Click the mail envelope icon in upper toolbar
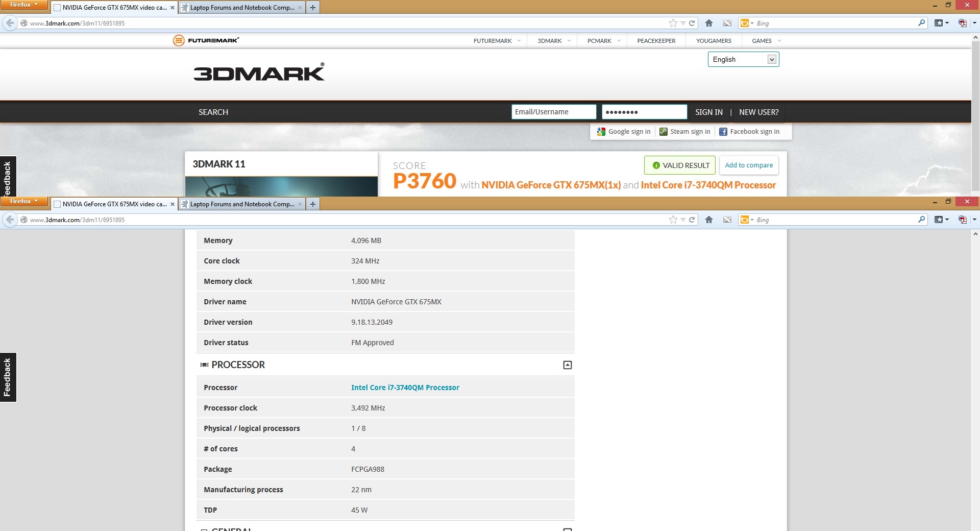Screen dimensions: 980x531 click(727, 23)
